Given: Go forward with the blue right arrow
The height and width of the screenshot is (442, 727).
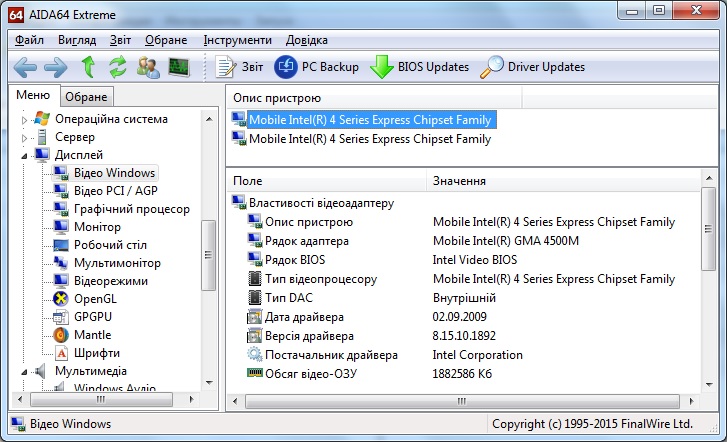Looking at the screenshot, I should [x=56, y=68].
